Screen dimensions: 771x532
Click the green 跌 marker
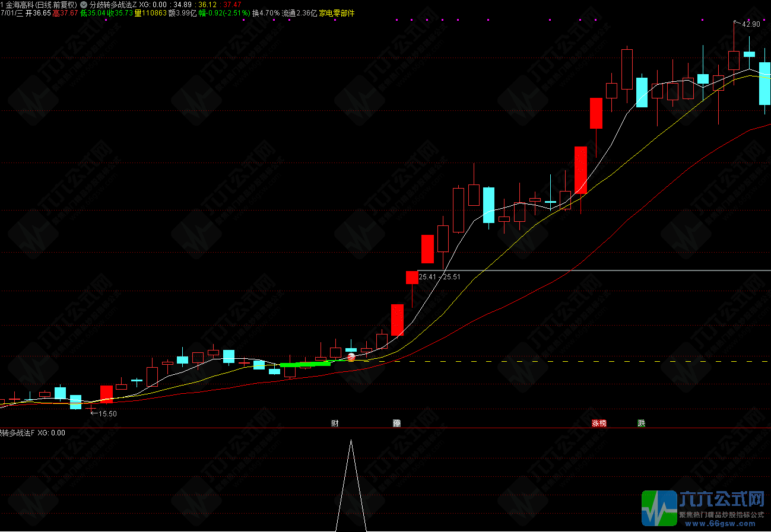tap(641, 423)
